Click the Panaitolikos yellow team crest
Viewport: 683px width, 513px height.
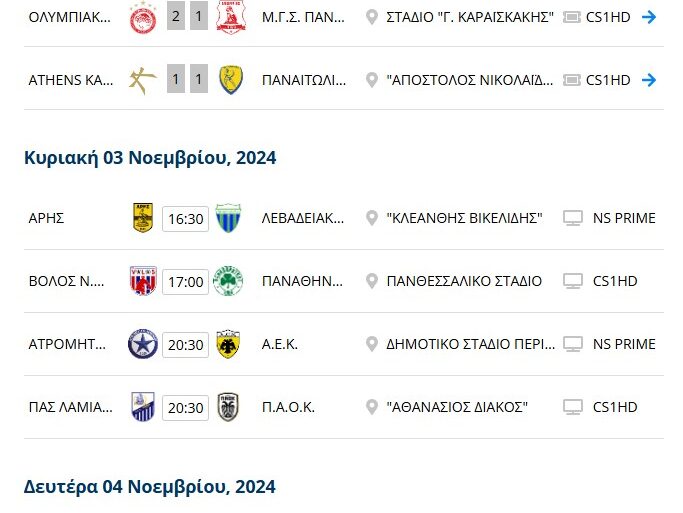point(231,80)
